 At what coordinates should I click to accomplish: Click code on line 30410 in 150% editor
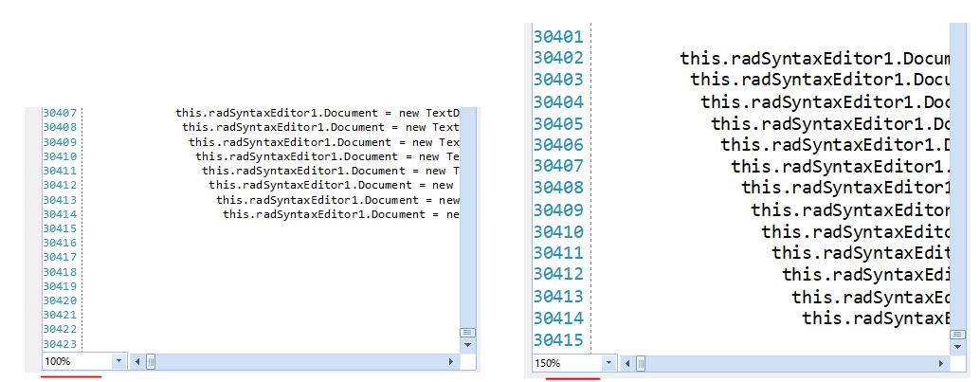pyautogui.click(x=856, y=232)
